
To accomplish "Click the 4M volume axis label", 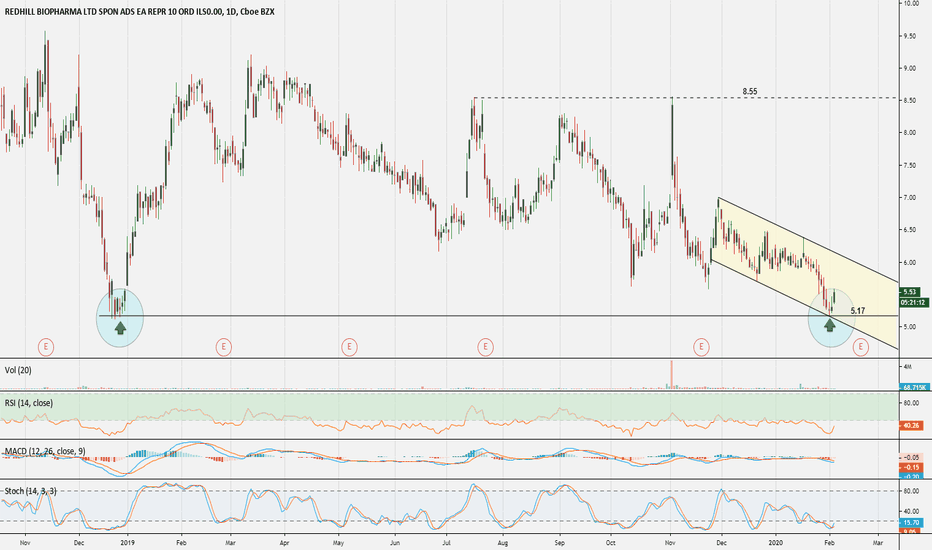I will pyautogui.click(x=907, y=367).
